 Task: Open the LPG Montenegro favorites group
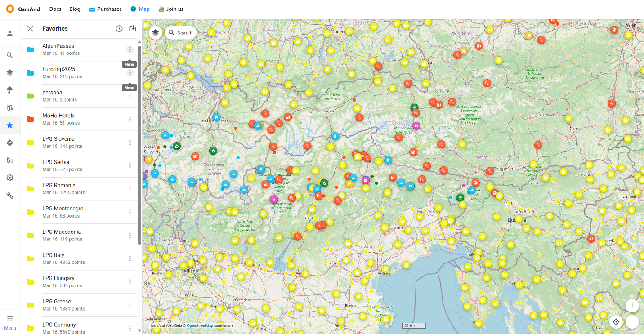(x=79, y=212)
